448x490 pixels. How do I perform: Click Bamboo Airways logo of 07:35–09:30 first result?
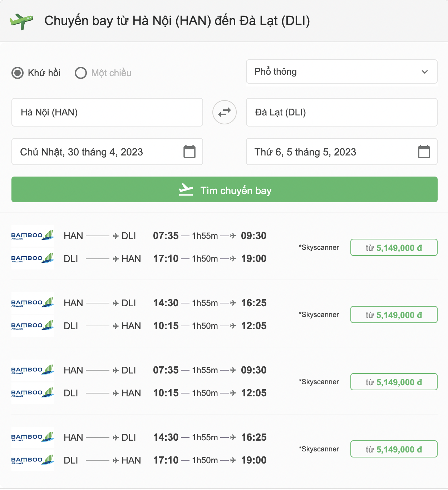point(33,236)
